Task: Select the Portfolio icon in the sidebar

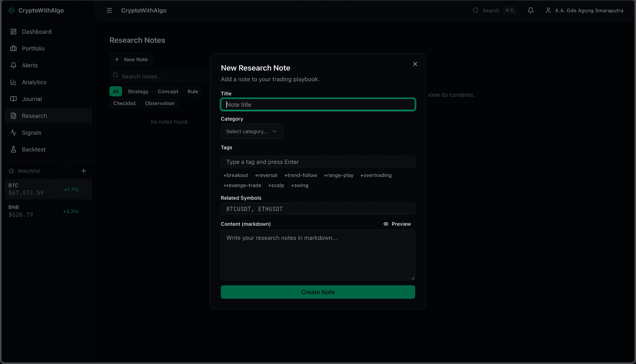Action: [x=14, y=48]
